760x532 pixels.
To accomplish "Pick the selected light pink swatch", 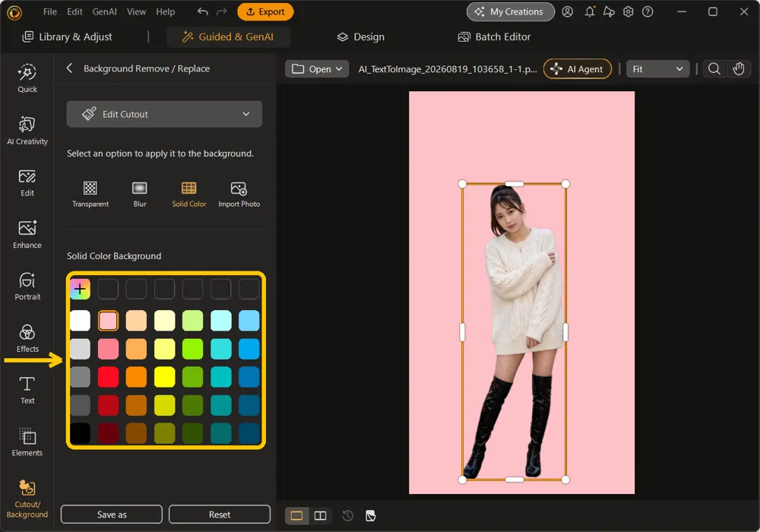I will (108, 321).
